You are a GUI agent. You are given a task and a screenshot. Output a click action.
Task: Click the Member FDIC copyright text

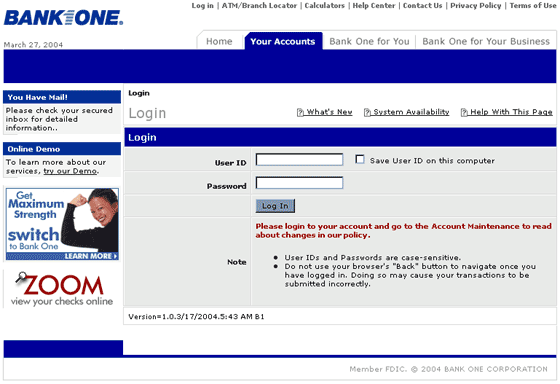448,369
